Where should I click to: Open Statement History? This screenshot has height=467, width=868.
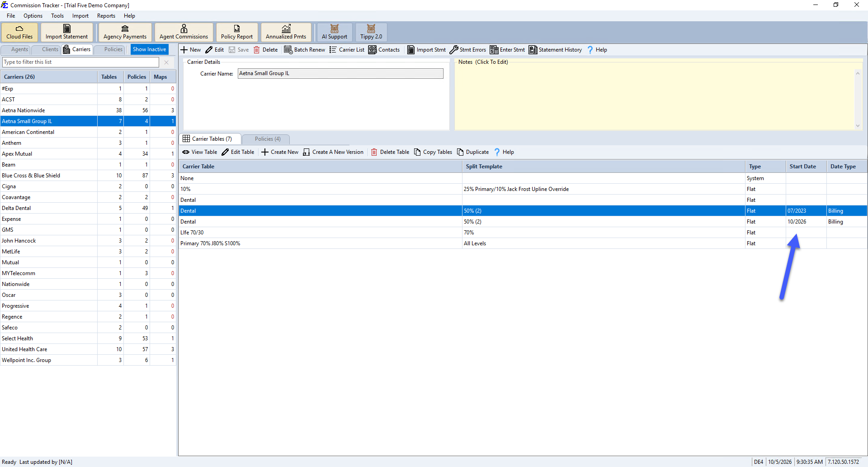[x=555, y=50]
